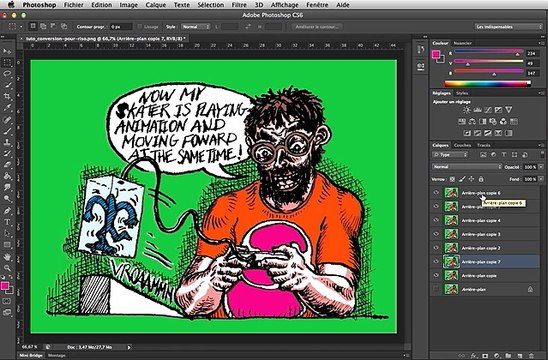This screenshot has height=360, width=548.
Task: Open the Fond fill dropdown
Action: [541, 179]
